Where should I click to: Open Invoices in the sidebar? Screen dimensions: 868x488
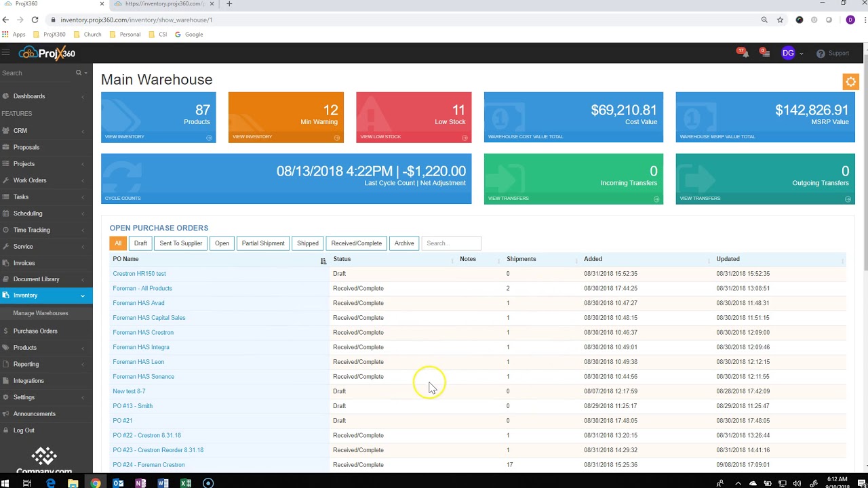pos(24,263)
